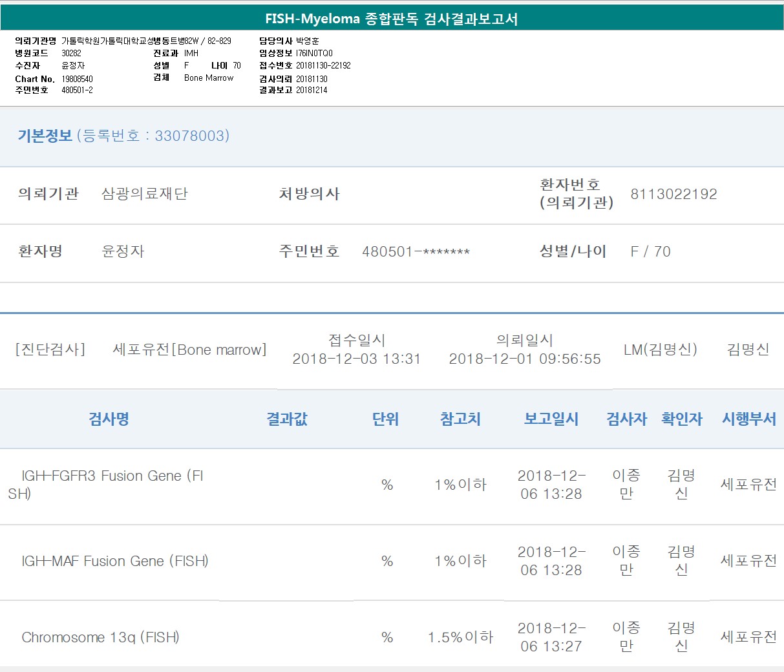
Task: Select test name 'Chromosome 13q (FISH)'
Action: pyautogui.click(x=101, y=637)
